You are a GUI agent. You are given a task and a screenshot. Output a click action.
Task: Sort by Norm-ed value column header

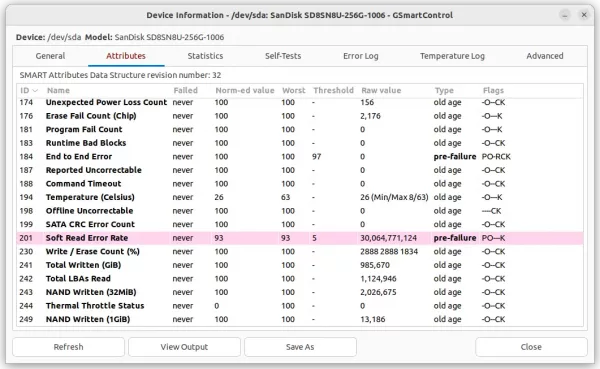point(245,91)
